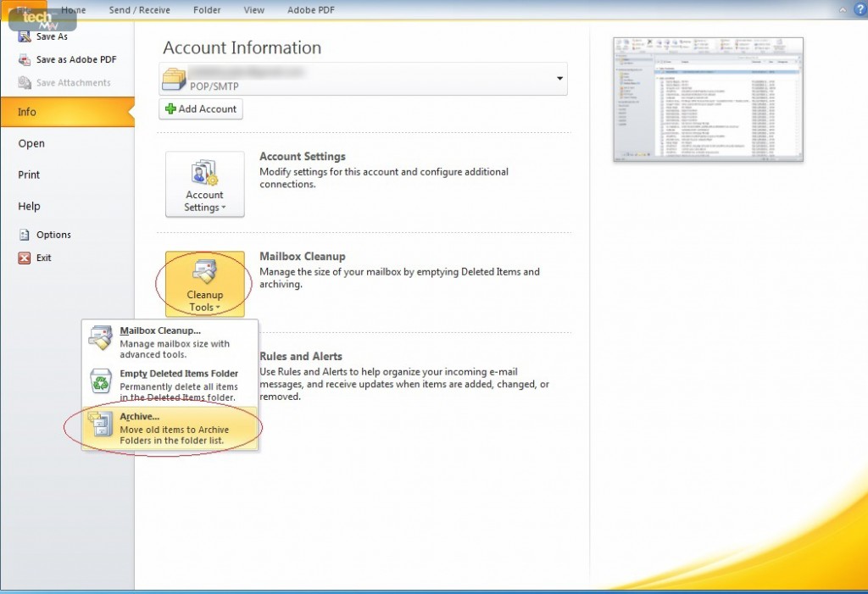Click the Save As disk icon

click(25, 36)
